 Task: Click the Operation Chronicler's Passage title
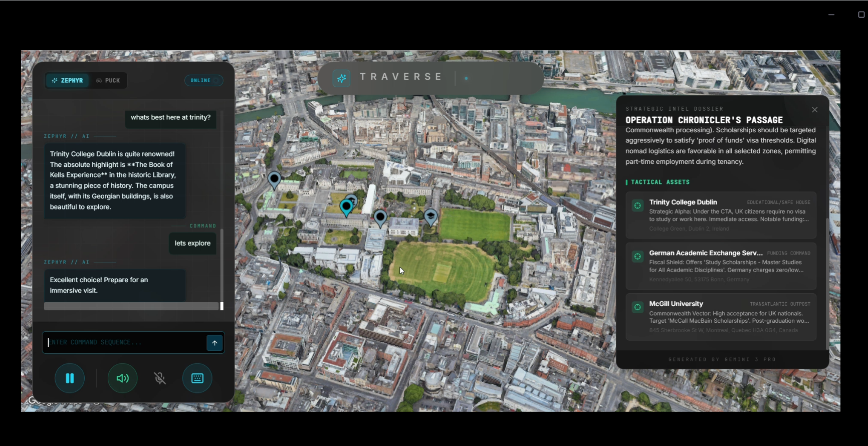(704, 120)
